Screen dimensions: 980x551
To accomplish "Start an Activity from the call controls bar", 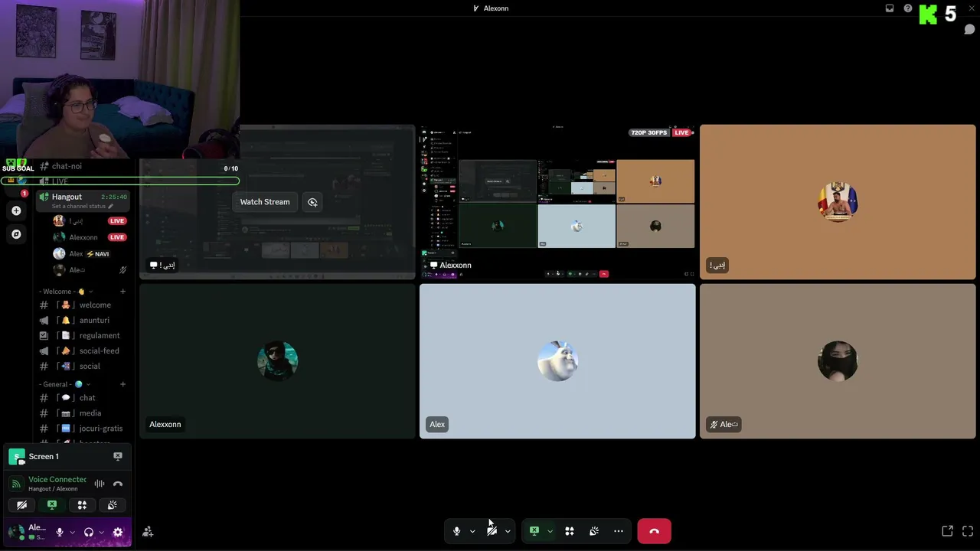I will click(x=570, y=531).
